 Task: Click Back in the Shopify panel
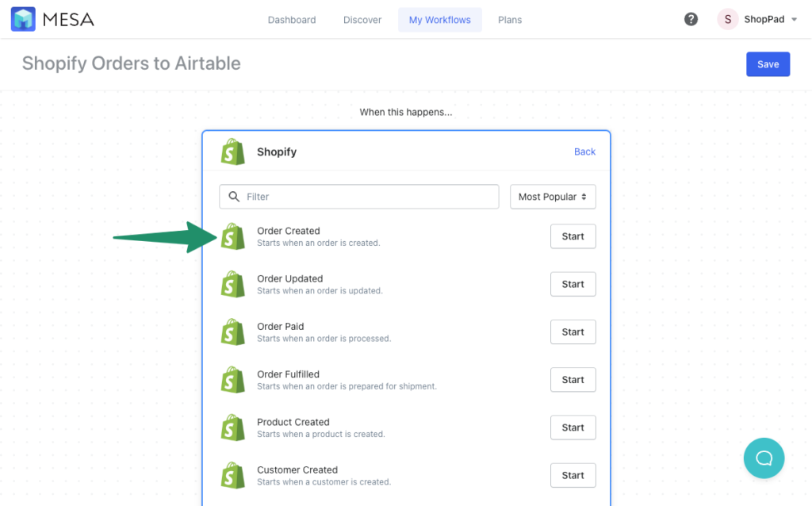[584, 151]
